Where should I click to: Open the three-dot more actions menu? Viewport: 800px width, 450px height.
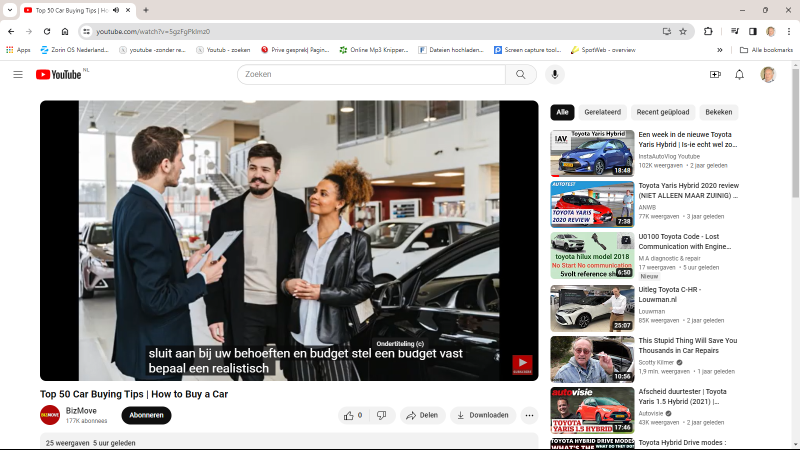[530, 415]
